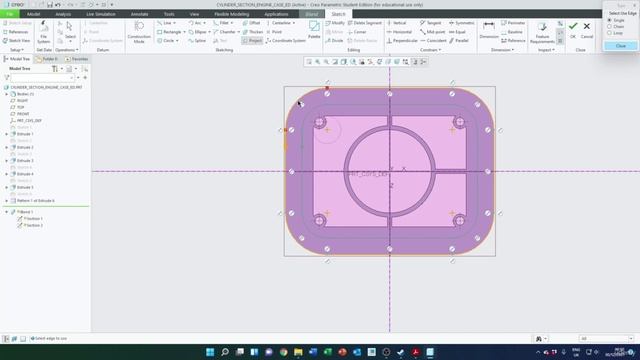Open the File menu

tap(10, 14)
